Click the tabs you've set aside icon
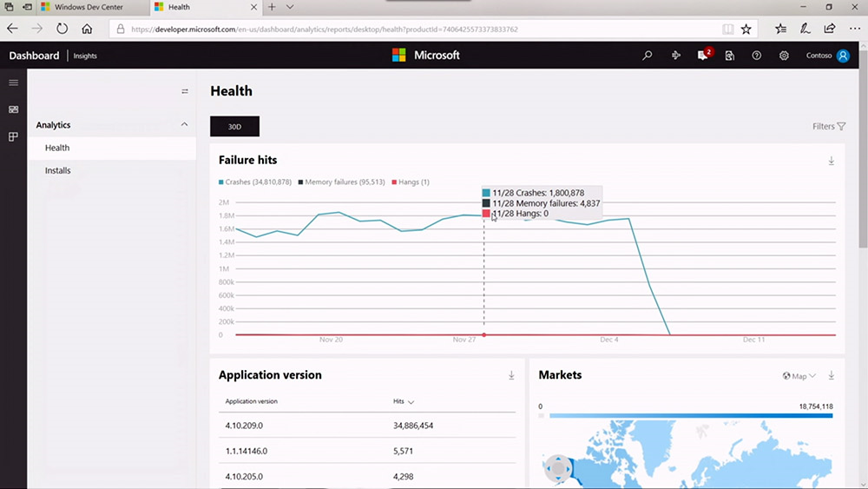 pos(9,7)
